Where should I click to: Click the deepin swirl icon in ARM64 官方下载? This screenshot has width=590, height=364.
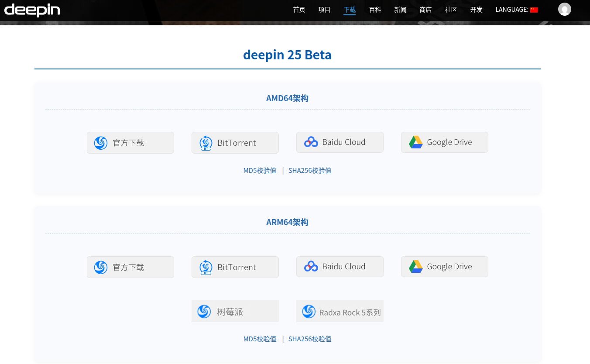[x=101, y=267]
